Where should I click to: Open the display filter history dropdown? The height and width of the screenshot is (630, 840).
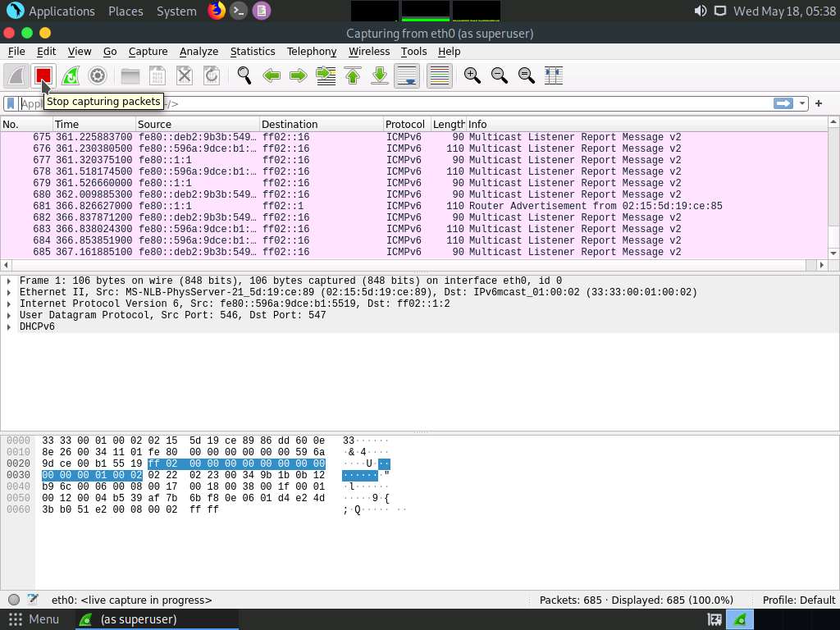(802, 103)
